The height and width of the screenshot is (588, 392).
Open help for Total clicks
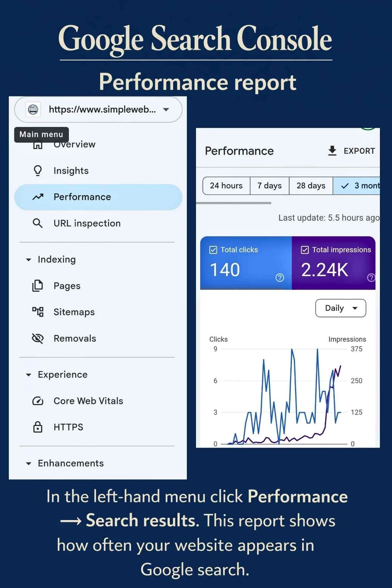[280, 278]
